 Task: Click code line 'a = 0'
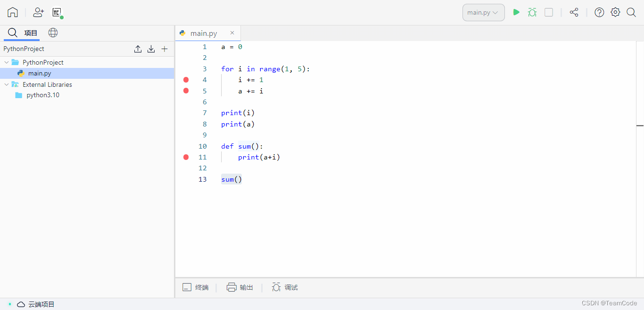click(231, 47)
